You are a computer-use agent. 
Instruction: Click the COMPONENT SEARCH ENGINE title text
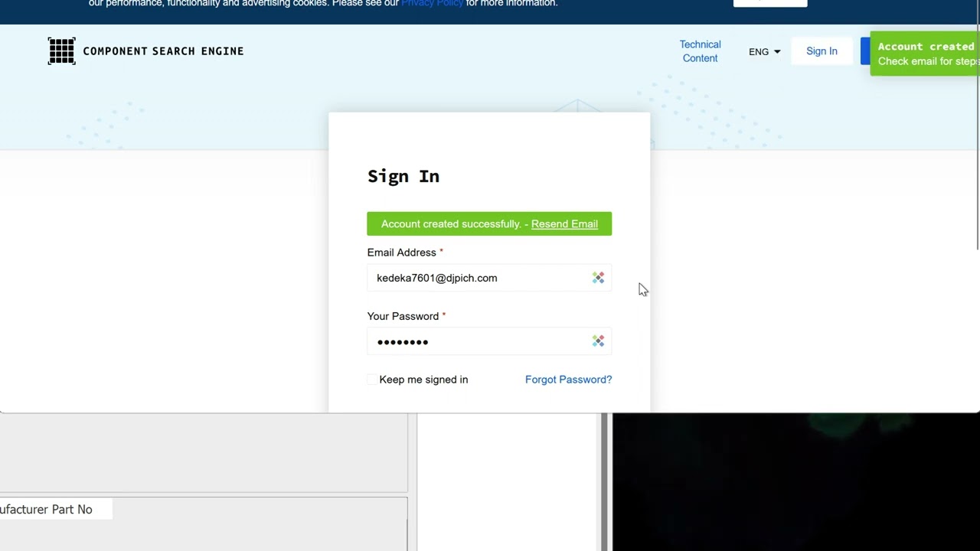click(163, 51)
